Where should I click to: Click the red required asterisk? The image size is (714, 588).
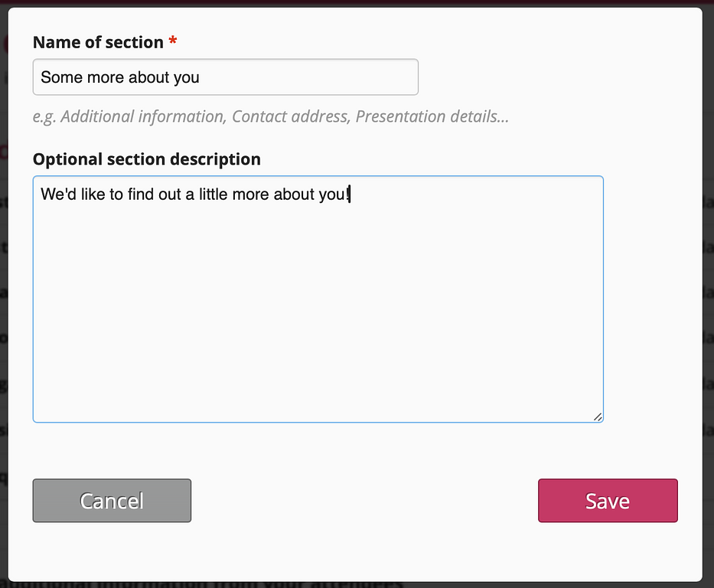[173, 42]
